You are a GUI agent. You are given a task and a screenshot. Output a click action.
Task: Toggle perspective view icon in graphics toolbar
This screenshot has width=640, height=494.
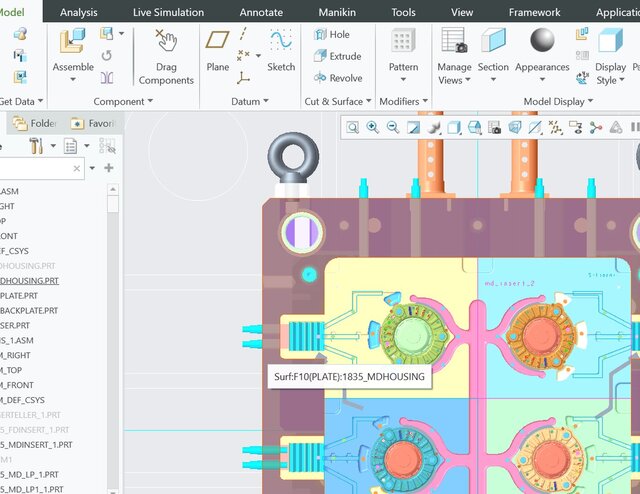coord(515,128)
